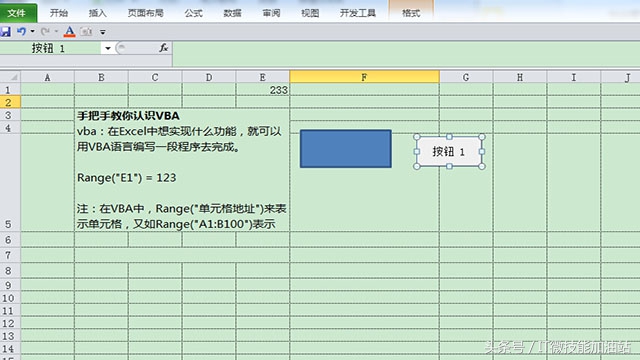This screenshot has height=360, width=640.
Task: Click the line starting vba：在Excel中
Action: point(179,131)
